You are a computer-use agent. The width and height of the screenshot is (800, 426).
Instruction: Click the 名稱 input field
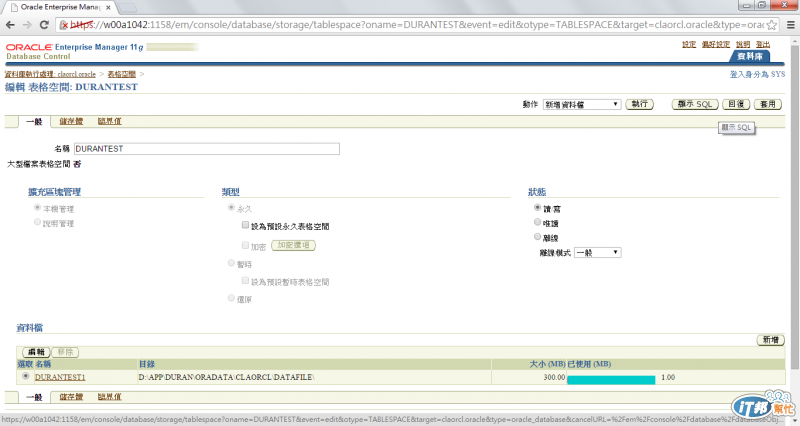click(x=207, y=148)
